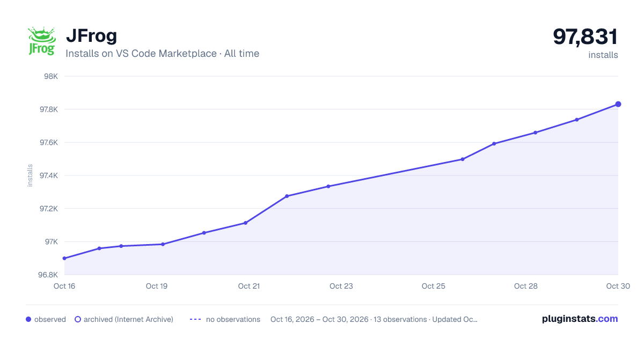Click the 'observed' legend label
This screenshot has height=338, width=644.
coord(50,319)
